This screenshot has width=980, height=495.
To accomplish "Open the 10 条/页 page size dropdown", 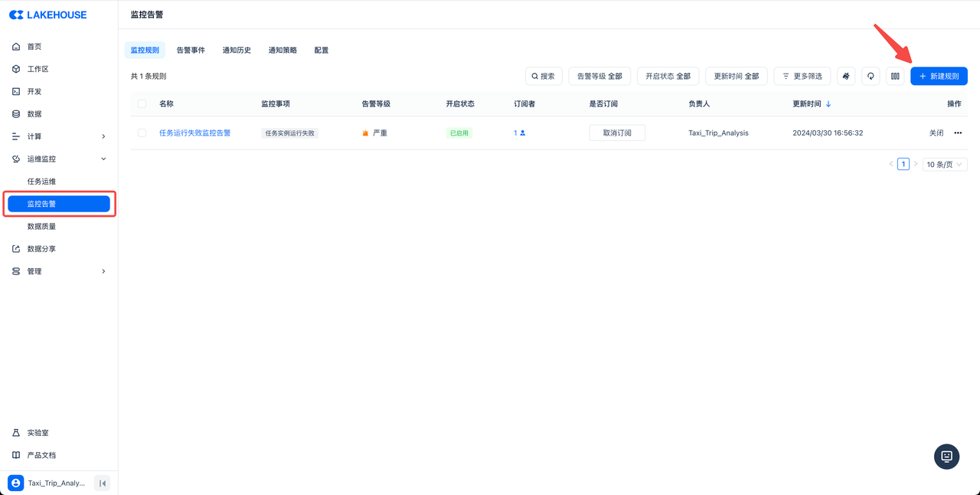I will coord(945,165).
